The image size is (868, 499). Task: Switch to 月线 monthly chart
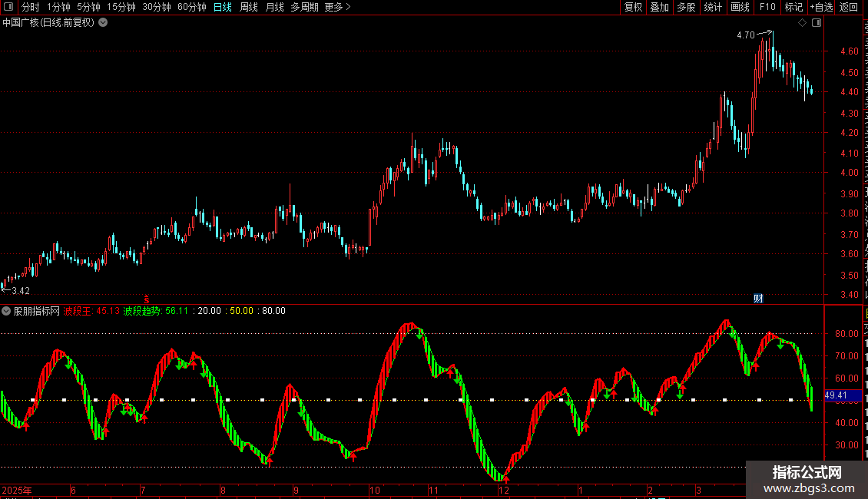274,7
